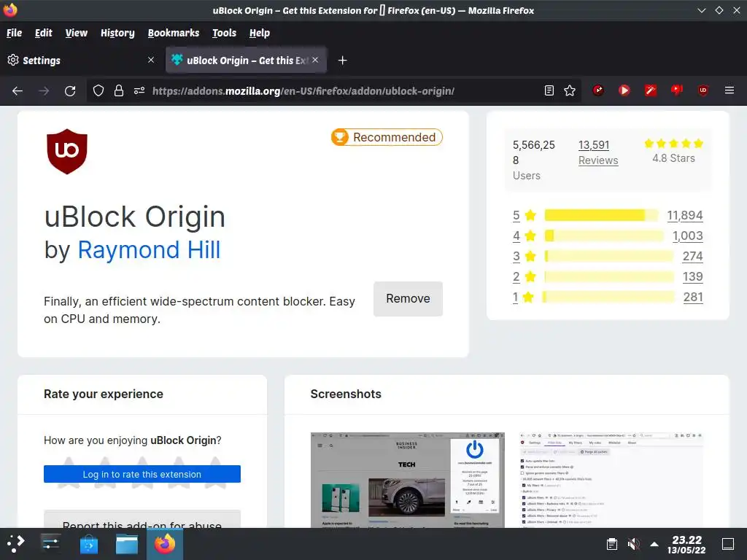The image size is (747, 560).
Task: Close the Settings tab
Action: 151,60
